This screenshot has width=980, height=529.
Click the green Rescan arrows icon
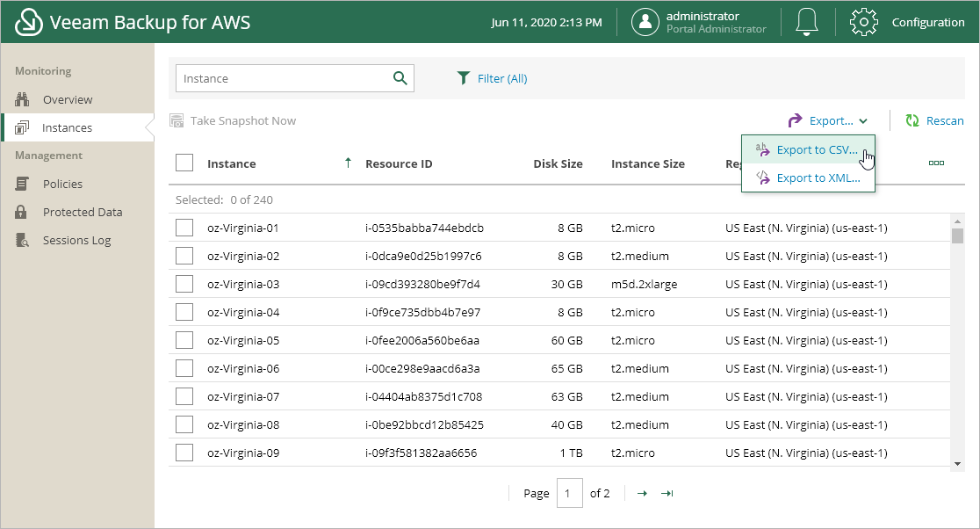pyautogui.click(x=912, y=120)
